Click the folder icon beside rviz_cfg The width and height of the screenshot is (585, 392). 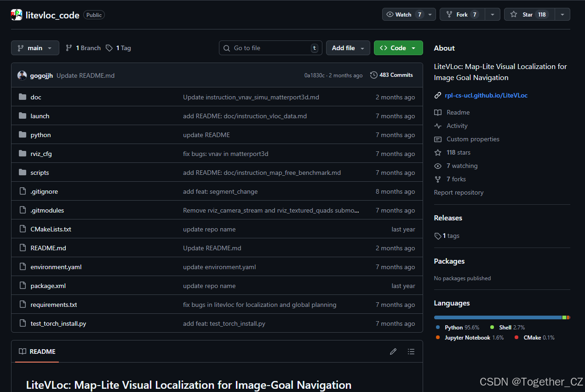pyautogui.click(x=23, y=154)
